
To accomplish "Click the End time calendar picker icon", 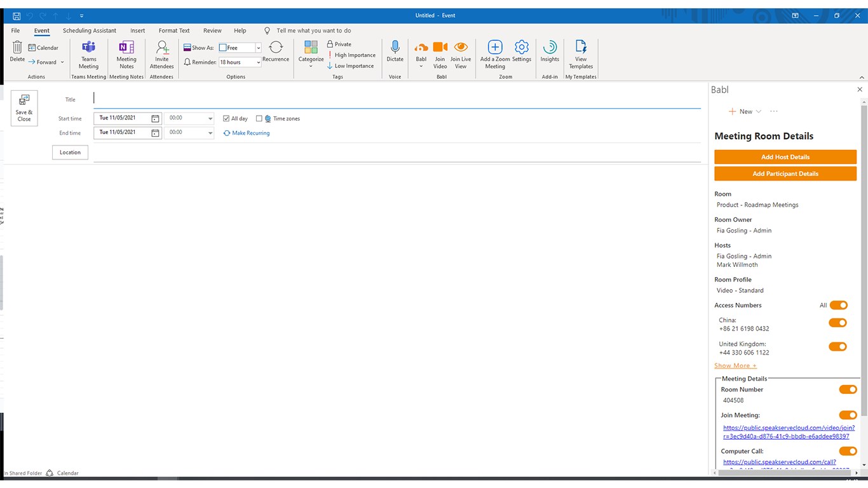I will pyautogui.click(x=155, y=133).
